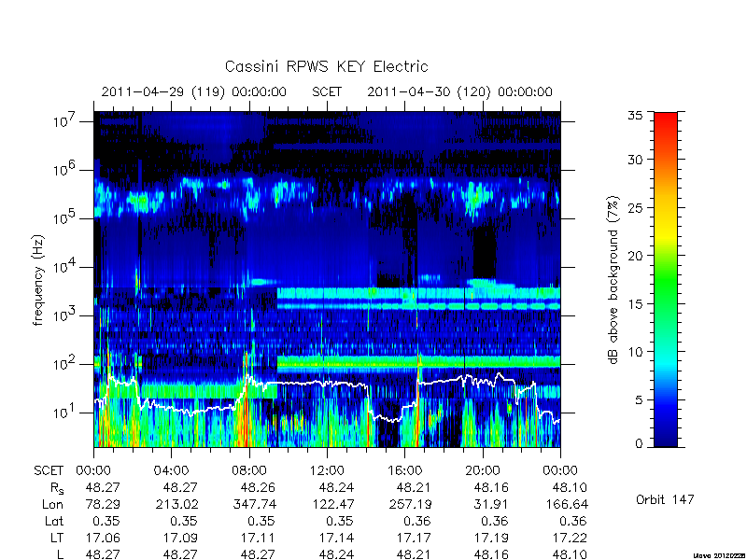Click the Lon value '78.29'
The width and height of the screenshot is (747, 560).
pyautogui.click(x=103, y=504)
